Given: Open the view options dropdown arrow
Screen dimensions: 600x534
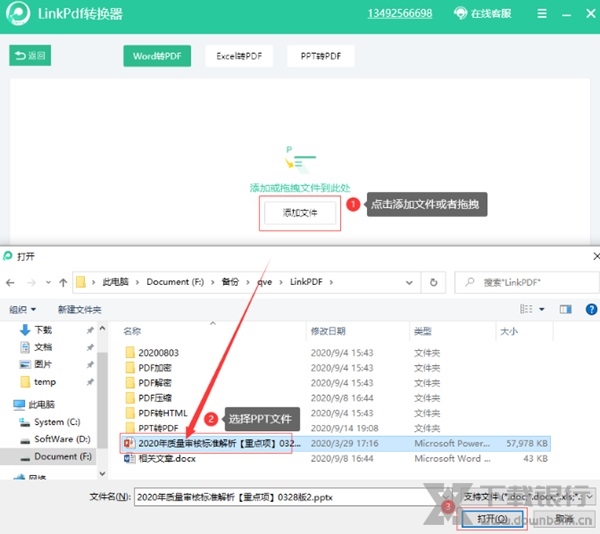Looking at the screenshot, I should [x=542, y=309].
